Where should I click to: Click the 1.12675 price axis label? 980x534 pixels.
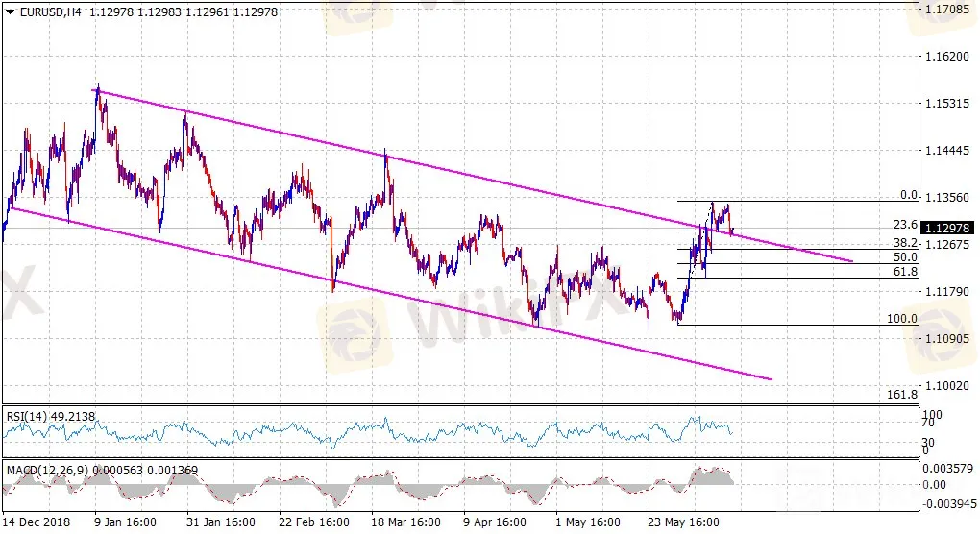pyautogui.click(x=947, y=244)
